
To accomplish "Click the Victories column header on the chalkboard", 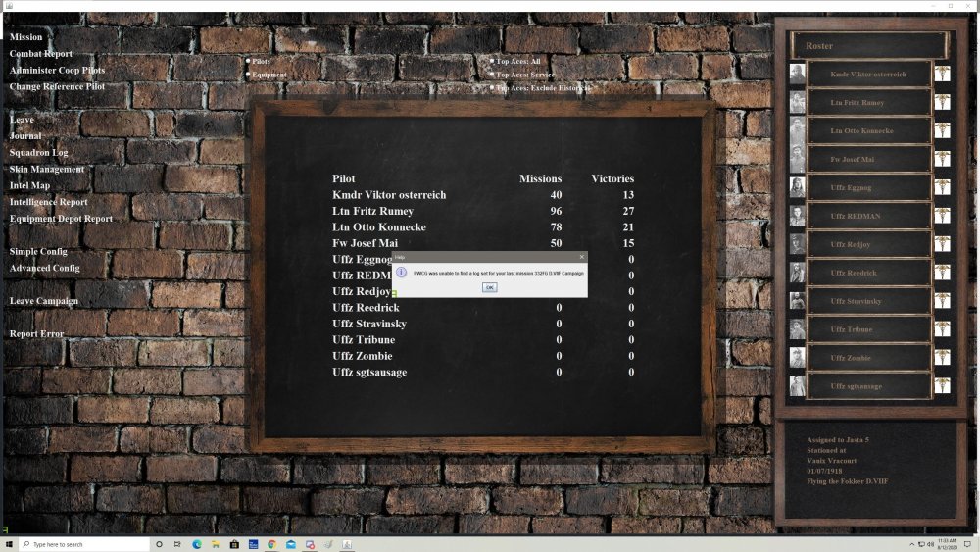I will pos(612,178).
